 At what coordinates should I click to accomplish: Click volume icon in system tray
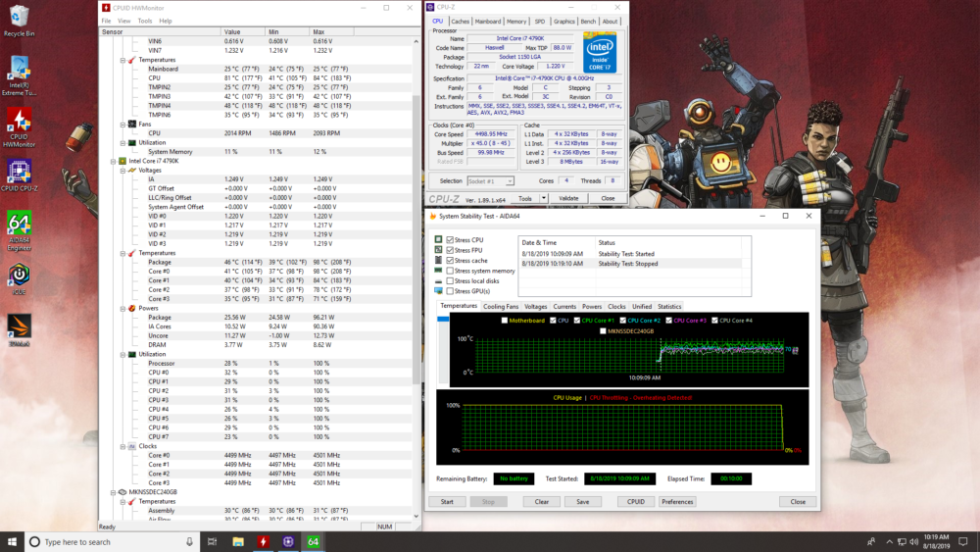(914, 541)
